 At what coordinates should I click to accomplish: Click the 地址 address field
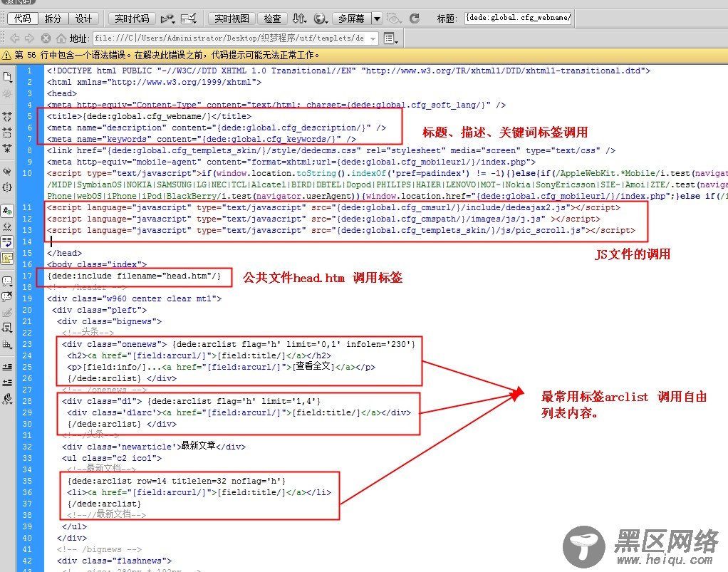(236, 38)
